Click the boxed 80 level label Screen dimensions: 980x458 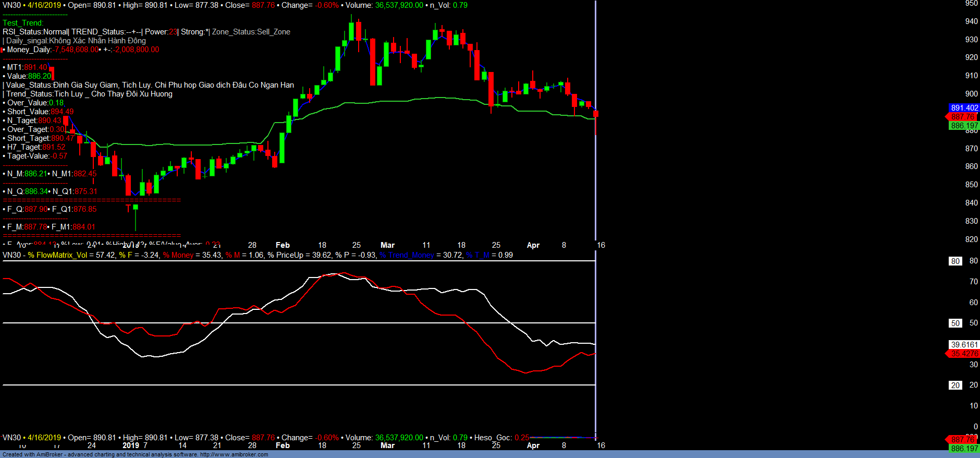tap(955, 261)
